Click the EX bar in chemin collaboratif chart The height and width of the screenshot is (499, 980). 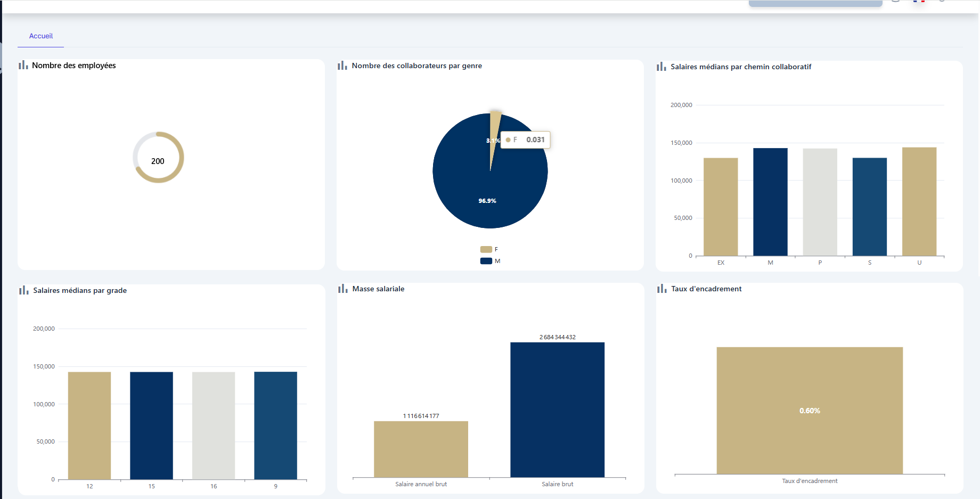click(x=721, y=207)
